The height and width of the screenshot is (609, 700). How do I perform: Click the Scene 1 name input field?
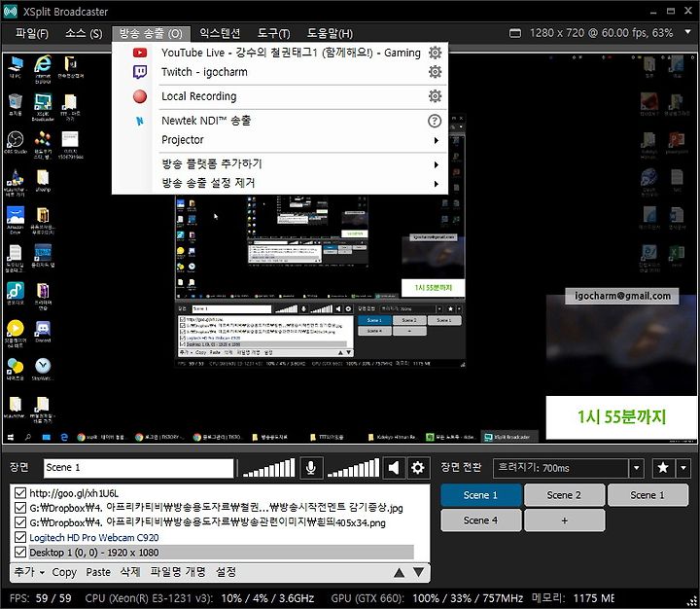pyautogui.click(x=138, y=468)
